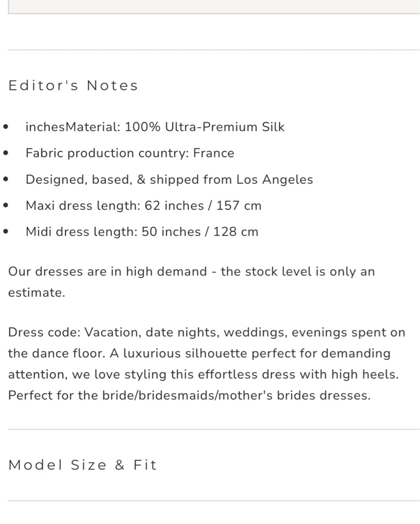The height and width of the screenshot is (524, 420).
Task: Click the bullet dot beside inchesMaterial line
Action: point(5,127)
